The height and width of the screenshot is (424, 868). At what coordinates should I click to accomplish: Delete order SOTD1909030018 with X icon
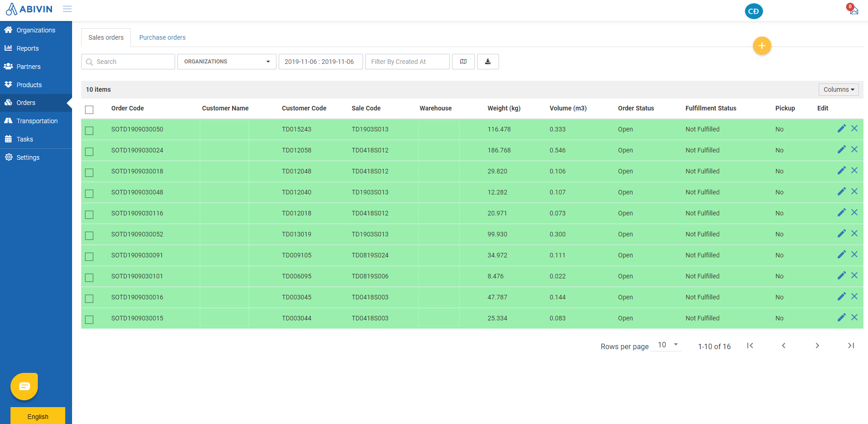click(854, 171)
